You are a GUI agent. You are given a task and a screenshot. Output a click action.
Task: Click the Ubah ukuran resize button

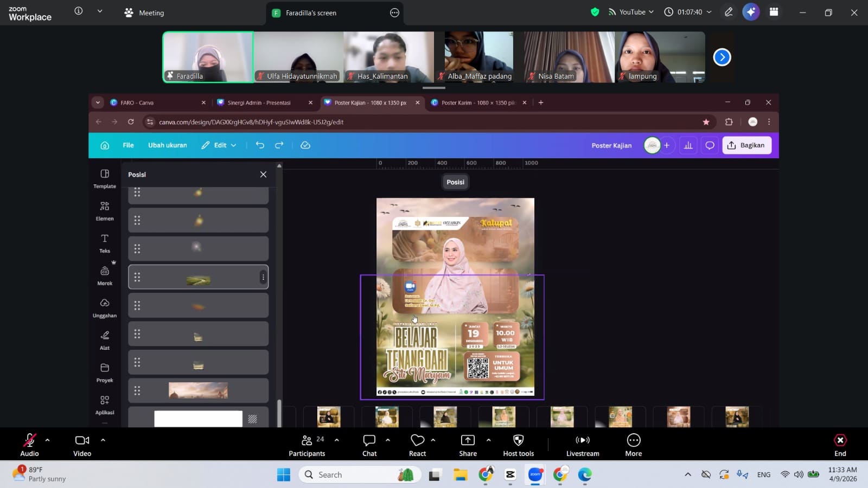tap(167, 145)
